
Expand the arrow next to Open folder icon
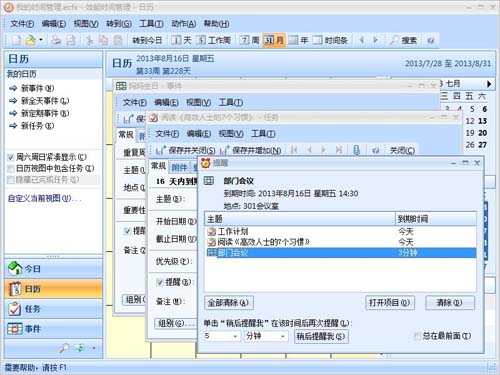click(x=41, y=40)
